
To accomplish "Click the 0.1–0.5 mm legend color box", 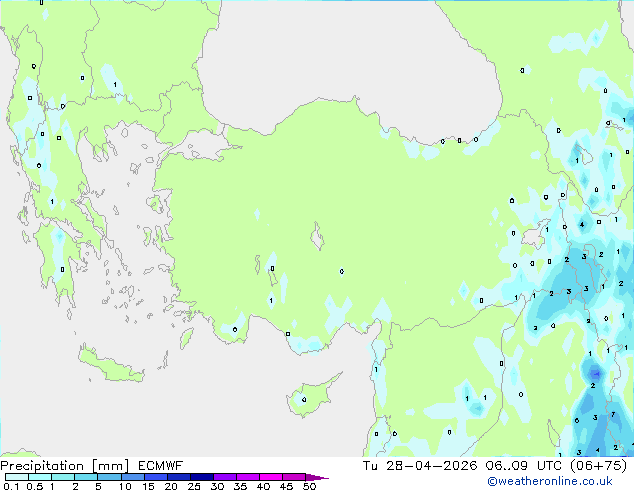I will pos(17,477).
